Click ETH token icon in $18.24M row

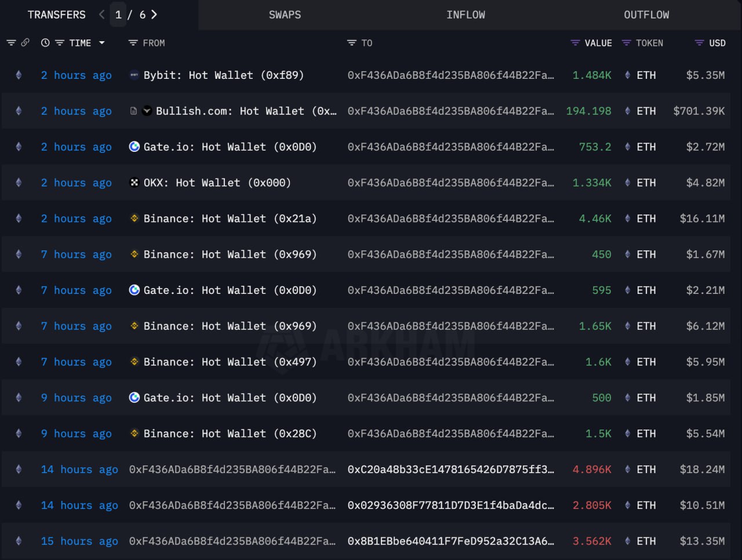pyautogui.click(x=627, y=469)
